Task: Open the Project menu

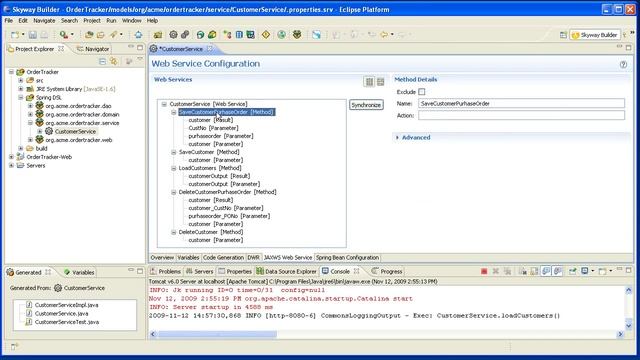Action: (92, 20)
